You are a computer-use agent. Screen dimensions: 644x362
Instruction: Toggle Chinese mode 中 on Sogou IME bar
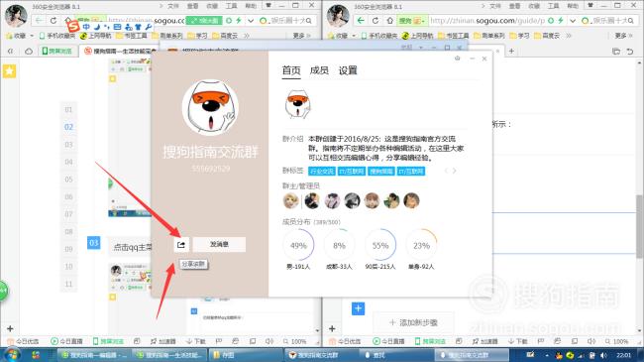click(86, 27)
